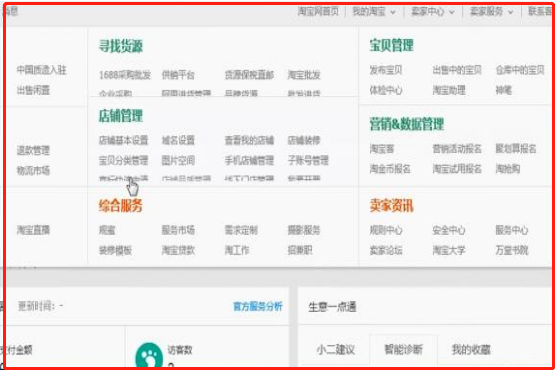Open 图片空间
This screenshot has height=371, width=556.
[178, 160]
